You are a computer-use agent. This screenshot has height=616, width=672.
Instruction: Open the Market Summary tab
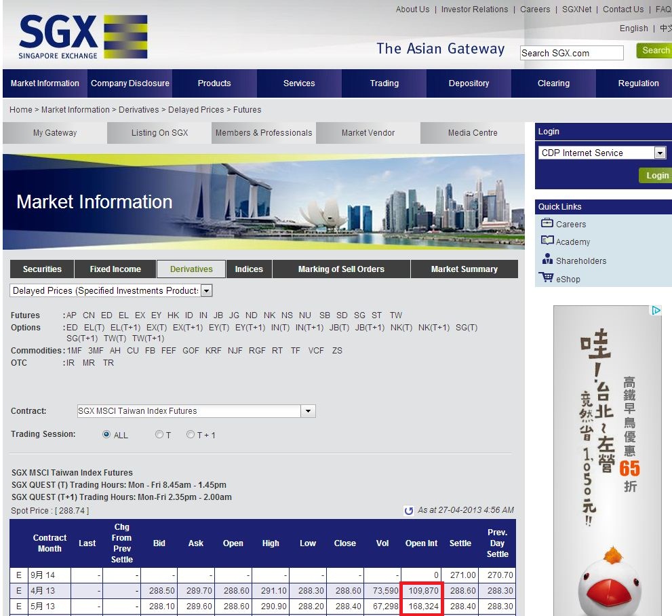click(x=464, y=269)
